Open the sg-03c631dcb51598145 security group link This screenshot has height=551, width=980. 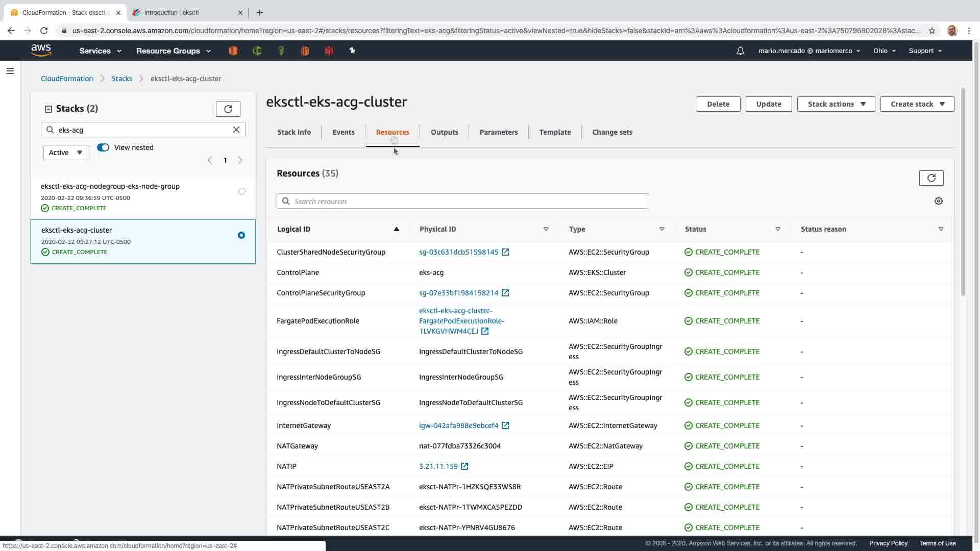point(458,252)
